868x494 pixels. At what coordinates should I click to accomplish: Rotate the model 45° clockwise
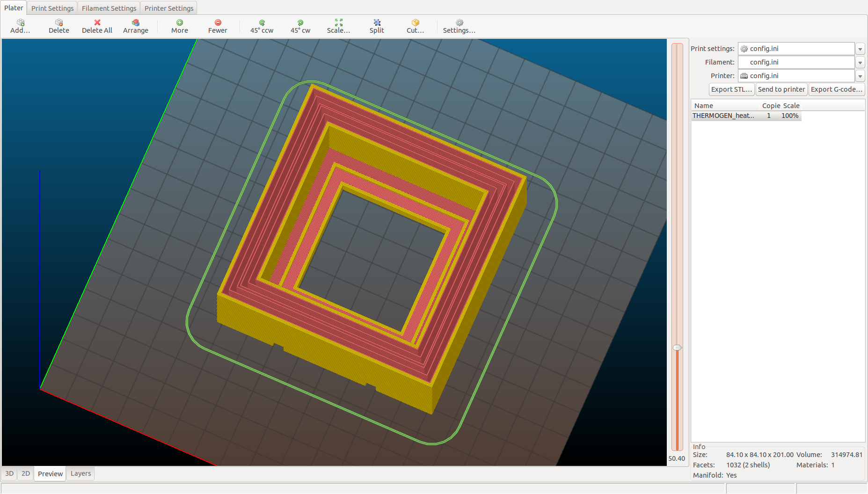coord(300,23)
